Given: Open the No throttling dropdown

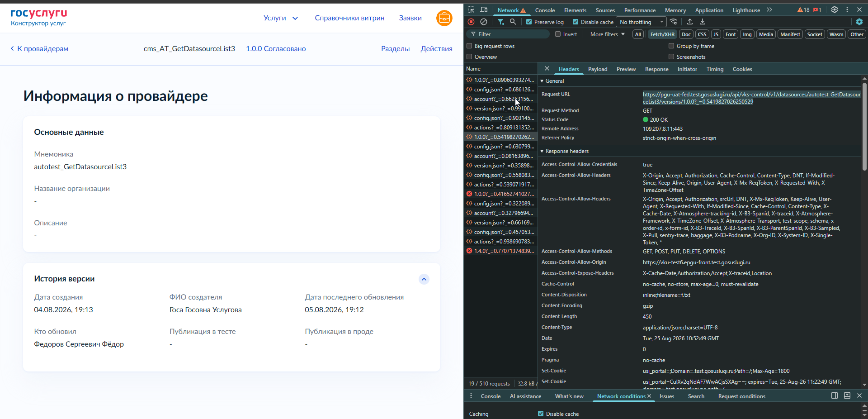Looking at the screenshot, I should 642,22.
